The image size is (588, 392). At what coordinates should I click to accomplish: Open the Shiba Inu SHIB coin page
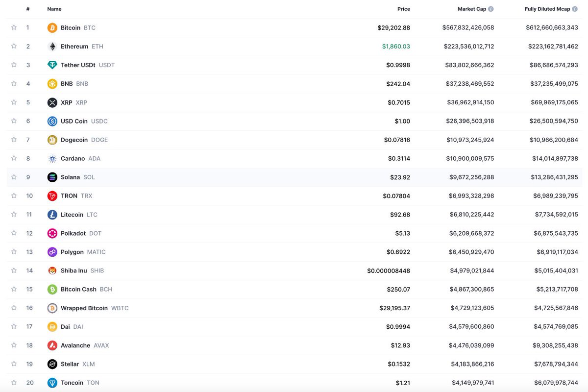pos(82,270)
